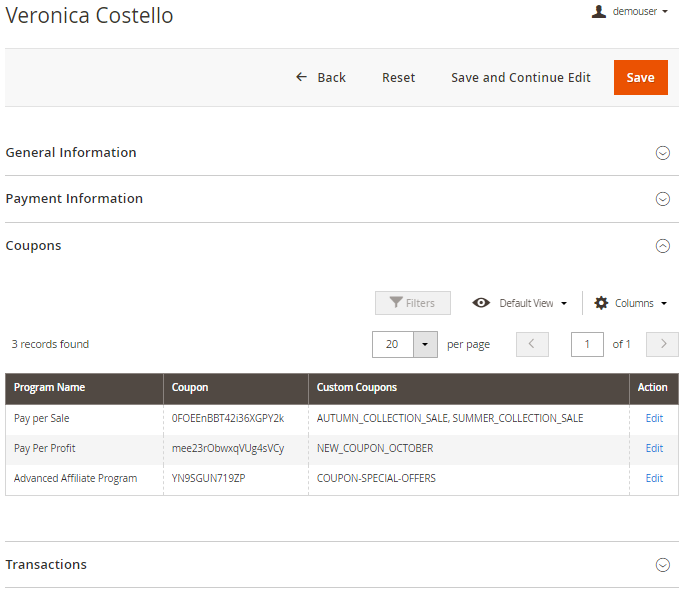
Task: Collapse the Coupons section
Action: click(x=662, y=246)
